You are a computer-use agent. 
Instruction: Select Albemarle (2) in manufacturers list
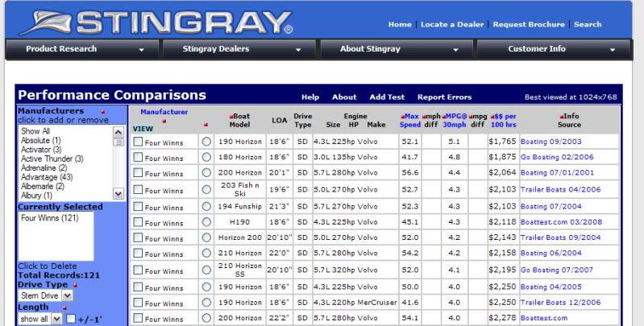(43, 186)
